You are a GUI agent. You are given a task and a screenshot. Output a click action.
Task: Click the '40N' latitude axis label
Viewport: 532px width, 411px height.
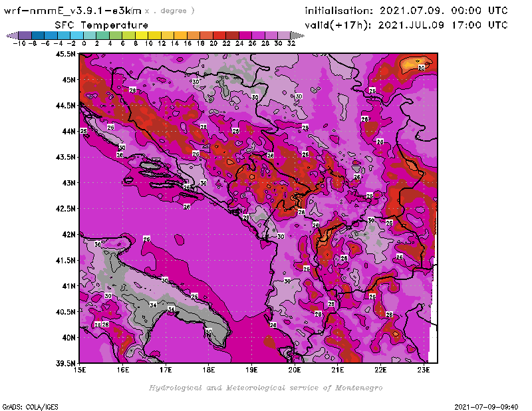pos(68,338)
